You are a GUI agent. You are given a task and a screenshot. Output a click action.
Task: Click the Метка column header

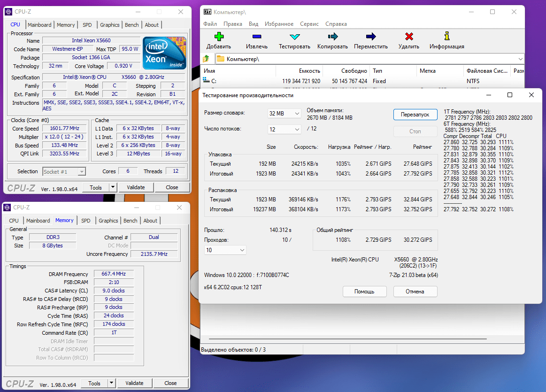tap(440, 71)
